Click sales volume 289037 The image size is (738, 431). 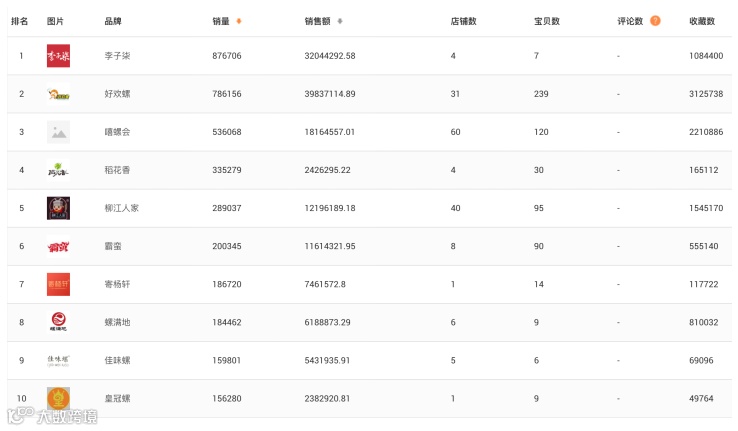(x=227, y=208)
